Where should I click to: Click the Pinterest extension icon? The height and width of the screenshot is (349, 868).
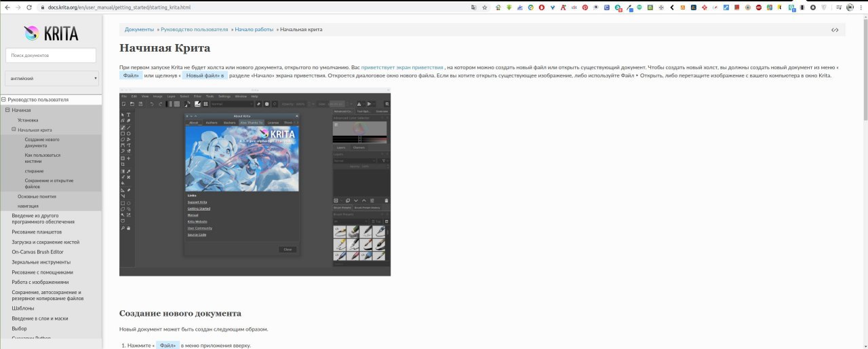pos(585,7)
